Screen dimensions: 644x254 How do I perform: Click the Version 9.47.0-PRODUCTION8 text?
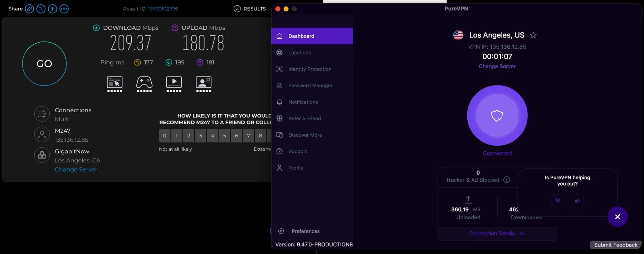click(x=314, y=245)
